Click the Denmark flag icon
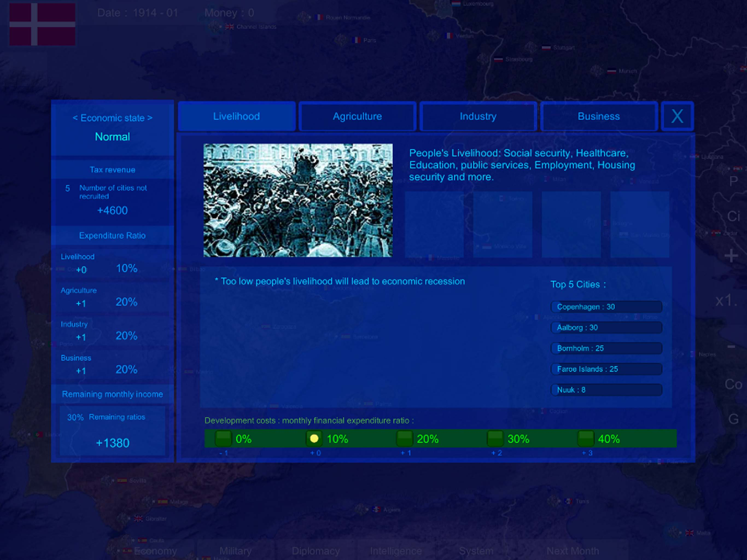 click(x=42, y=24)
